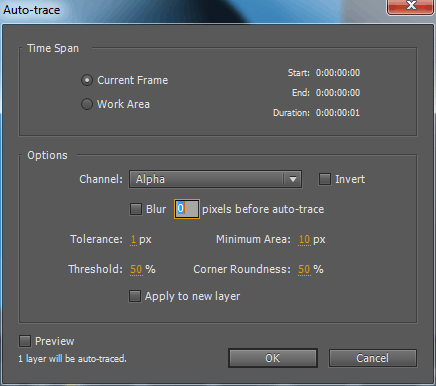Viewport: 436px width, 386px height.
Task: Enable the Blur checkbox
Action: click(x=136, y=209)
